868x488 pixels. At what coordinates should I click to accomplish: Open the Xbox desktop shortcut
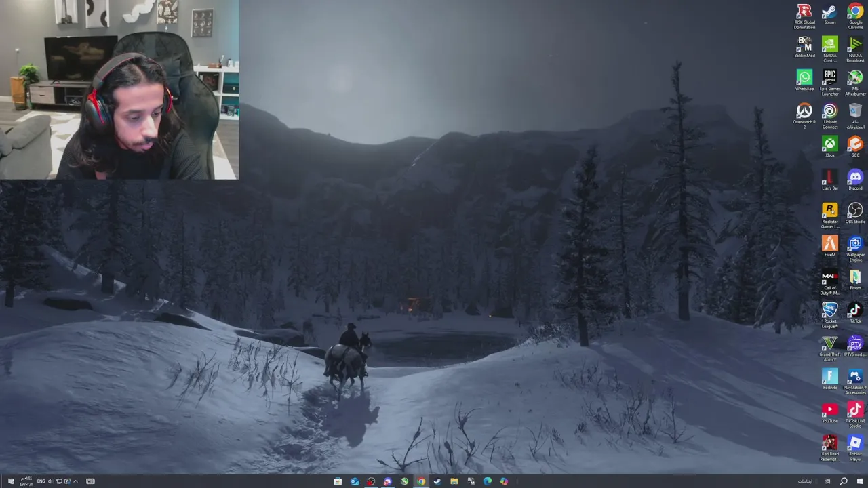point(829,145)
